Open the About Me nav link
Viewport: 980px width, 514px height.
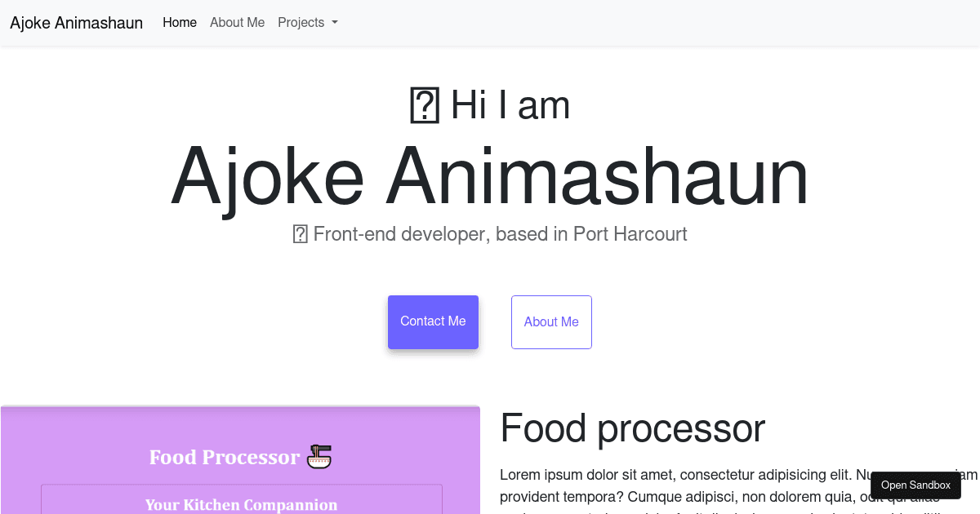click(x=237, y=23)
